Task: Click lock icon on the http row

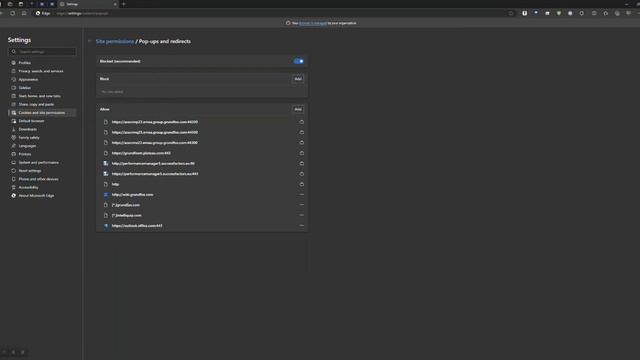Action: pos(302,184)
